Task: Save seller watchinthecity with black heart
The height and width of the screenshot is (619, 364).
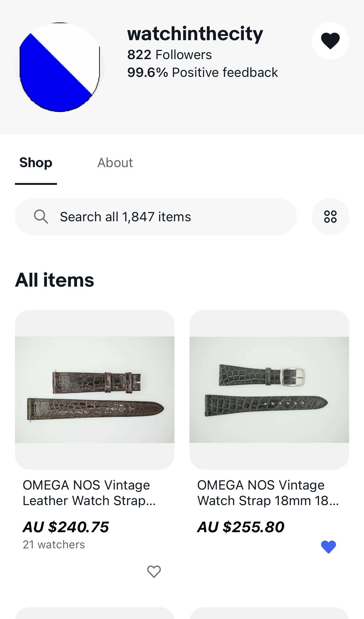Action: click(x=330, y=41)
